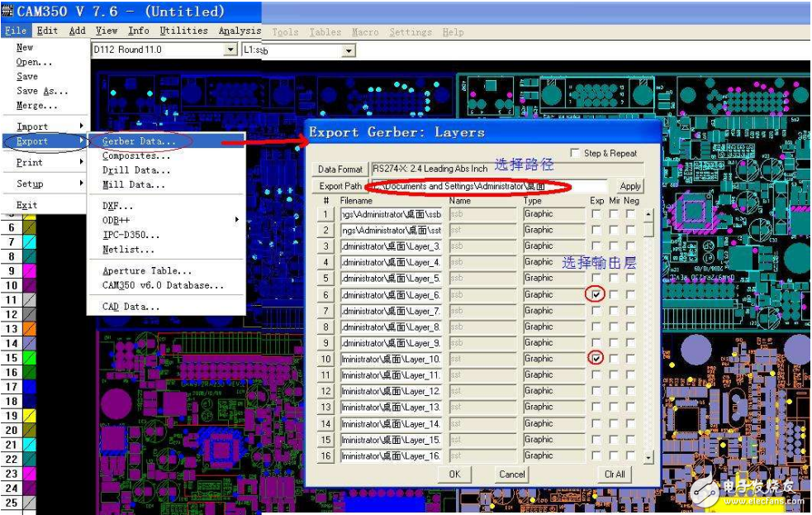This screenshot has width=812, height=515.
Task: Open the Aperture Table menu entry
Action: pyautogui.click(x=147, y=271)
